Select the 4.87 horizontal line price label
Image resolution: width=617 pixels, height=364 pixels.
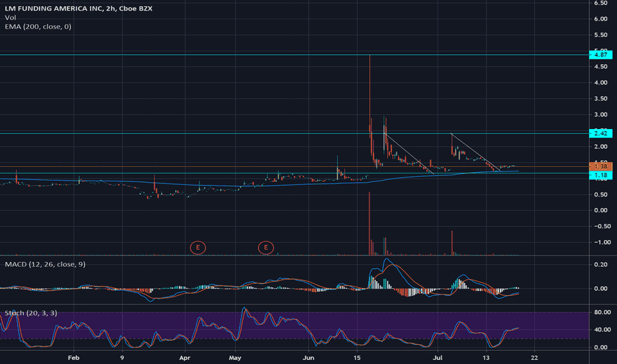[x=600, y=55]
